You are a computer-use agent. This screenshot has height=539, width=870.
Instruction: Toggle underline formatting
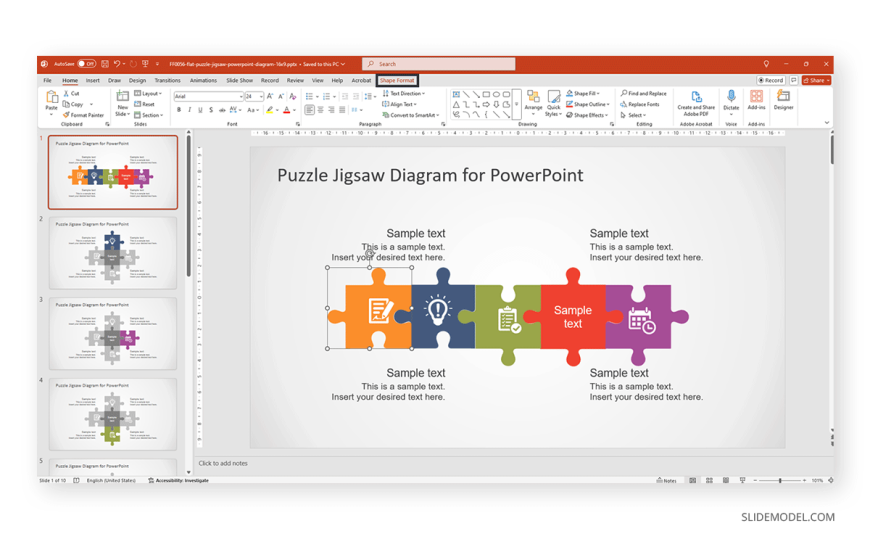(200, 110)
